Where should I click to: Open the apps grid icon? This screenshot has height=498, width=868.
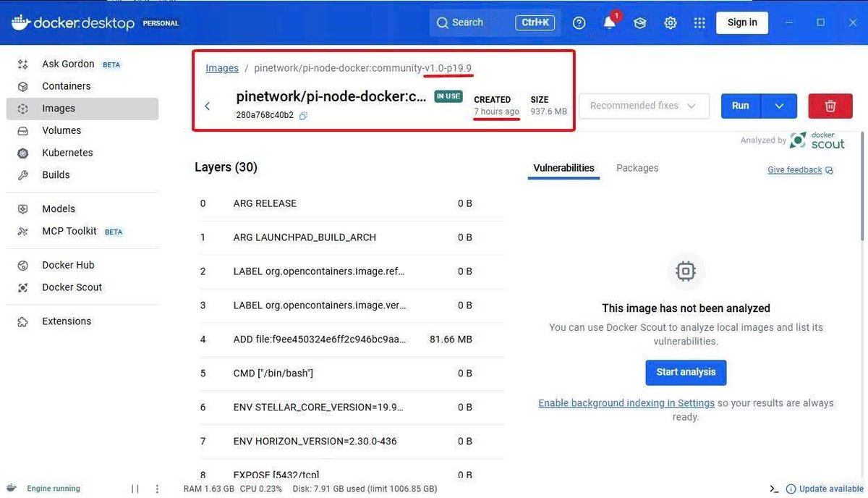pos(699,23)
